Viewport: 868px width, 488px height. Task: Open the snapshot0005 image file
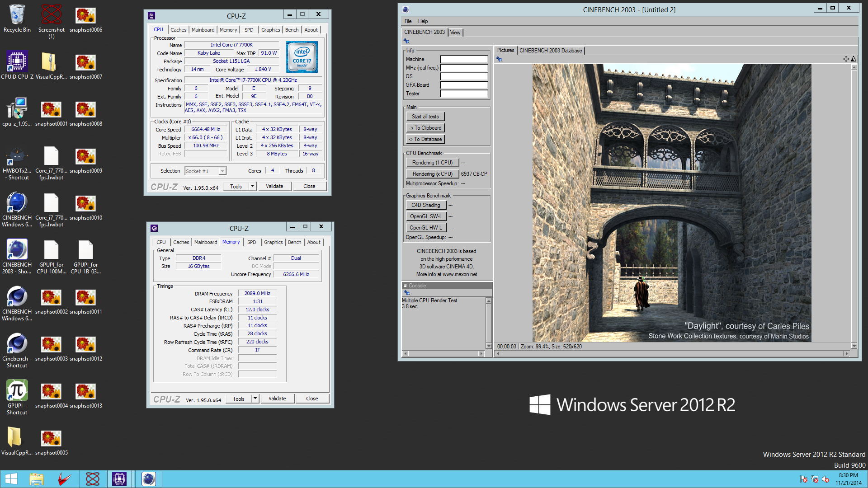(52, 441)
